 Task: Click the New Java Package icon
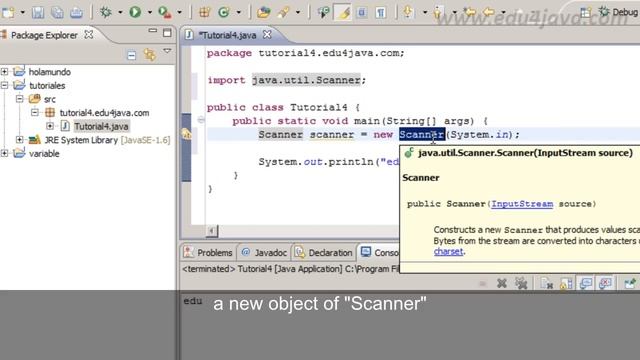[x=204, y=12]
